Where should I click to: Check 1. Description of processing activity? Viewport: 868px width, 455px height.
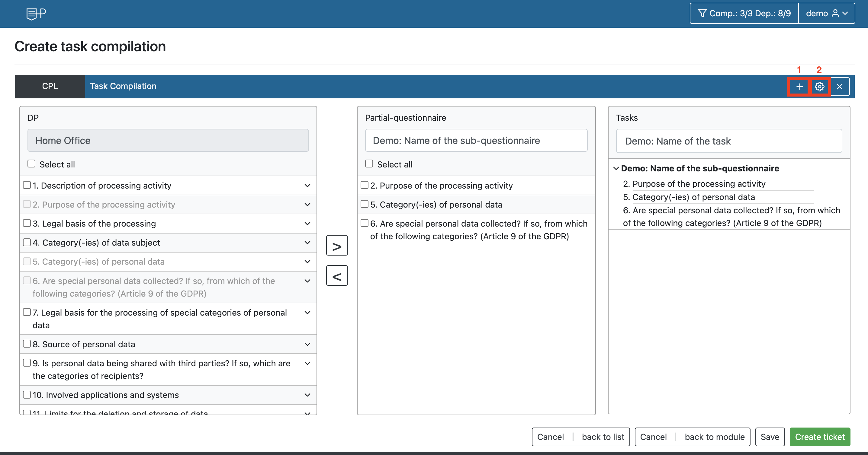(27, 185)
